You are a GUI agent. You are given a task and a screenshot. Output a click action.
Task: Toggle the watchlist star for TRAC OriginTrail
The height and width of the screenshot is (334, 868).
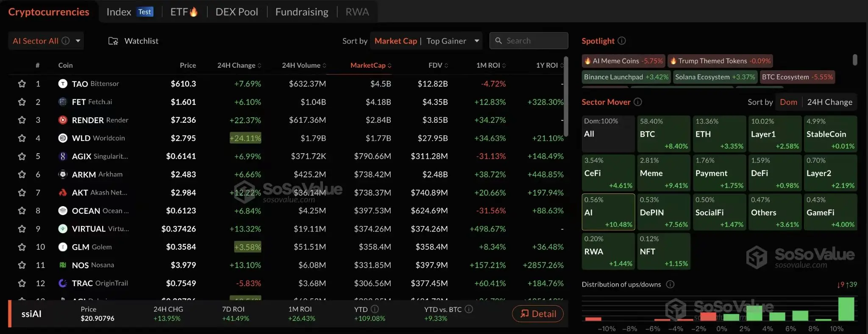22,283
